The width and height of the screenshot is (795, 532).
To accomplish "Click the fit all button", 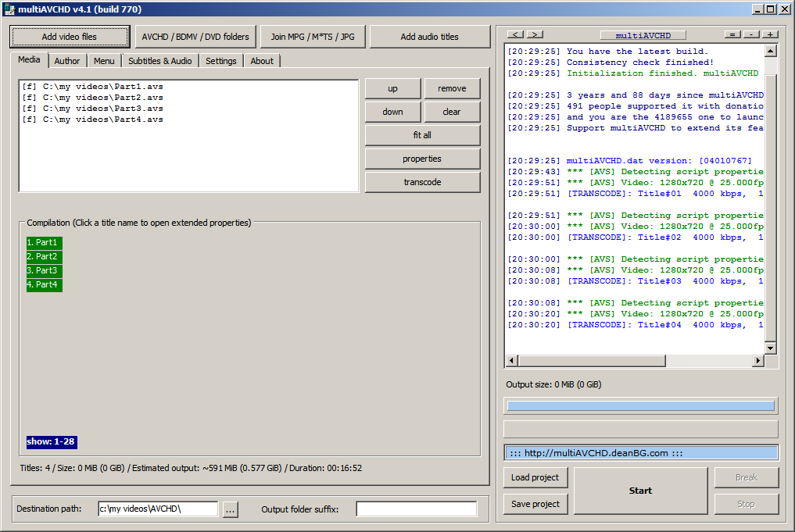I will [x=422, y=135].
